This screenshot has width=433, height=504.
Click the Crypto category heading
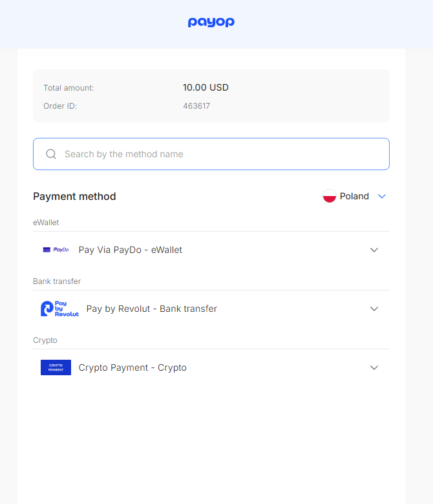pos(45,340)
